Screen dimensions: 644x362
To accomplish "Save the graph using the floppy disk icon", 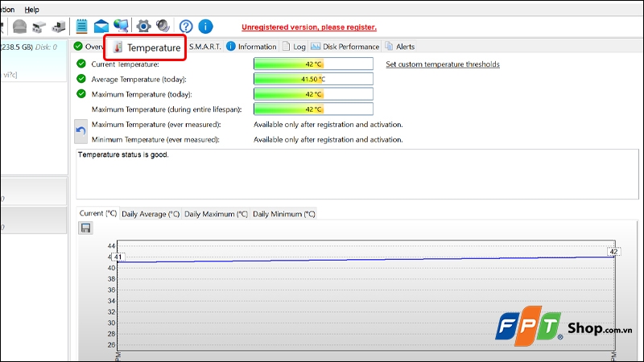I will coord(85,228).
